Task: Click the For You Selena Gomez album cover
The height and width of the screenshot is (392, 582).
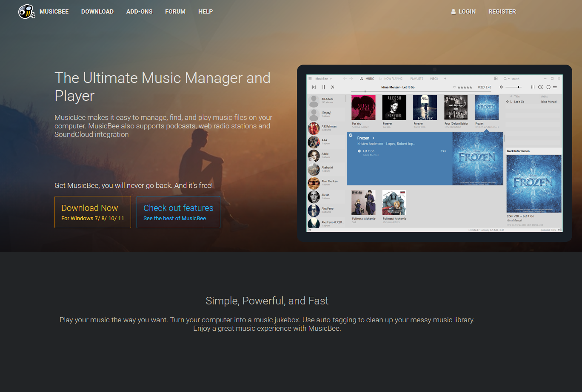Action: coord(363,108)
